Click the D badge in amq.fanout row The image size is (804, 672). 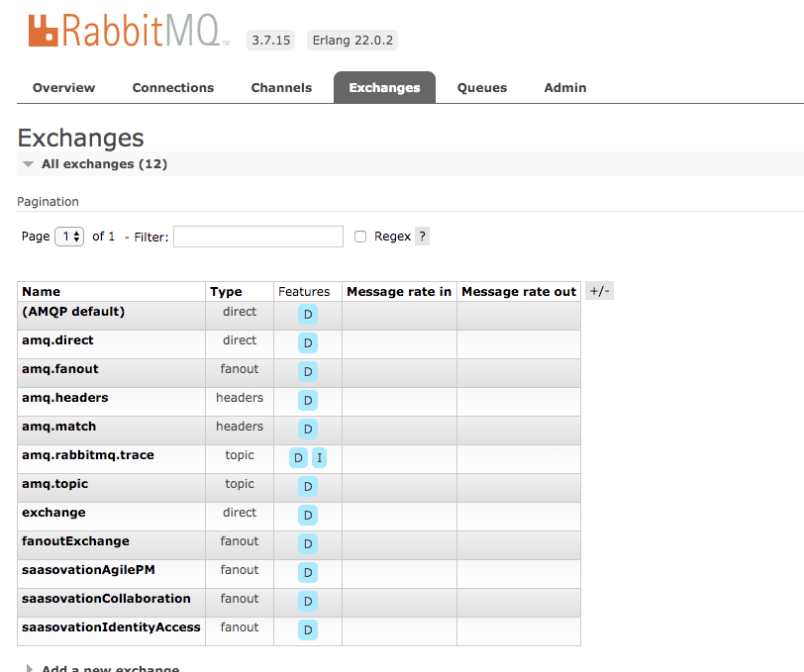tap(308, 371)
